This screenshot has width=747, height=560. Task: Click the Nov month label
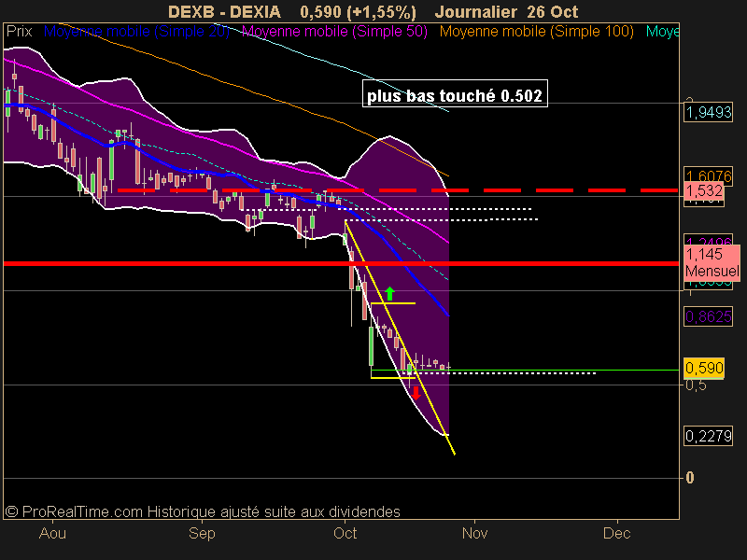(x=474, y=533)
